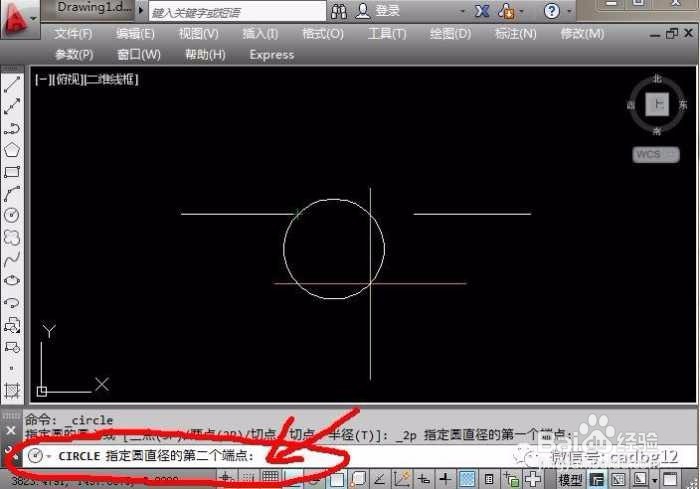Toggle Lineweight display in status bar
The width and height of the screenshot is (700, 489).
pos(445,480)
